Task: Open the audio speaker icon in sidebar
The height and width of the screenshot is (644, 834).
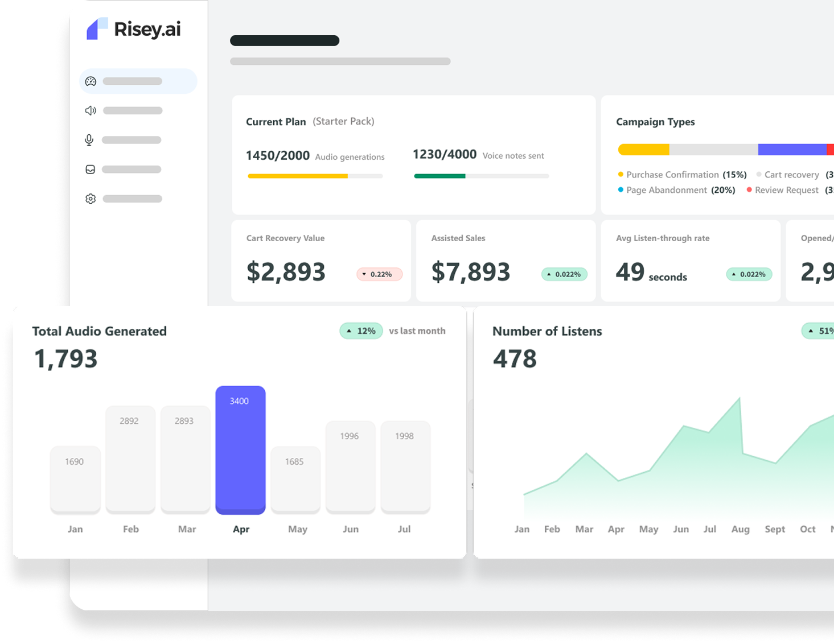Action: [x=91, y=110]
